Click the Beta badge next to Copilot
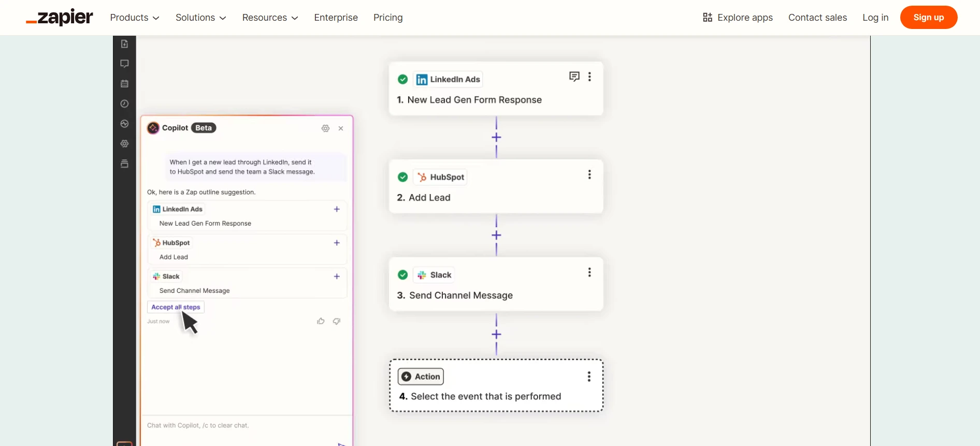 pyautogui.click(x=204, y=128)
